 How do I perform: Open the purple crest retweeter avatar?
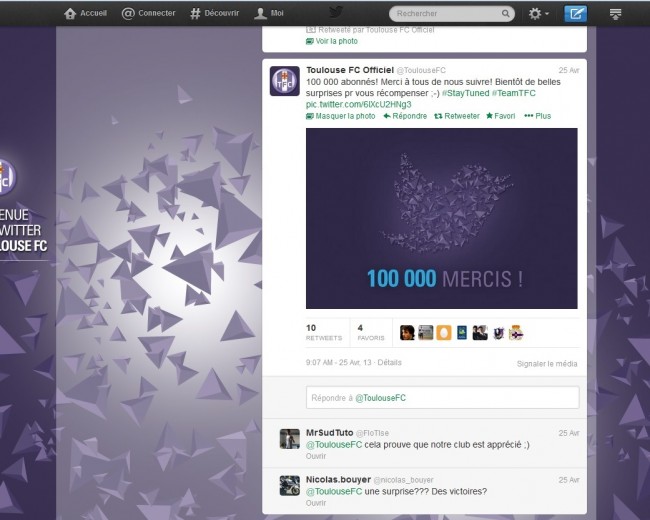[498, 333]
